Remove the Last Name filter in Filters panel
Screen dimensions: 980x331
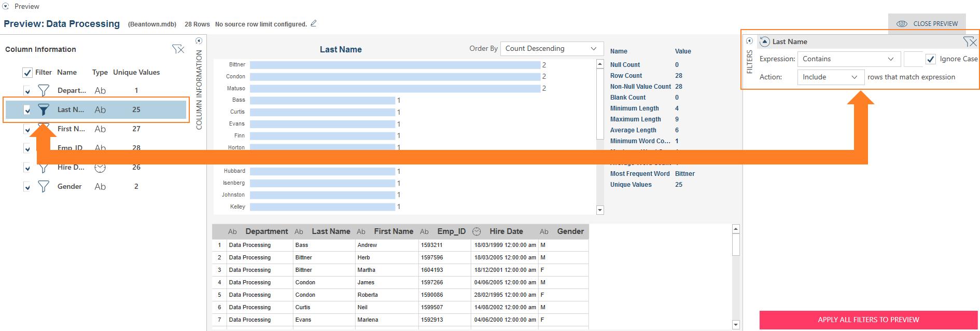point(969,42)
